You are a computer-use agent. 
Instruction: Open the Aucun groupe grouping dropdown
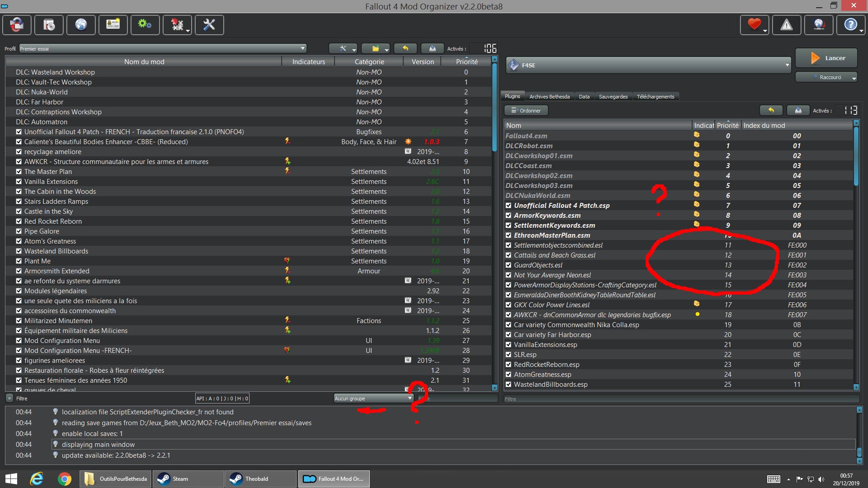coord(373,398)
